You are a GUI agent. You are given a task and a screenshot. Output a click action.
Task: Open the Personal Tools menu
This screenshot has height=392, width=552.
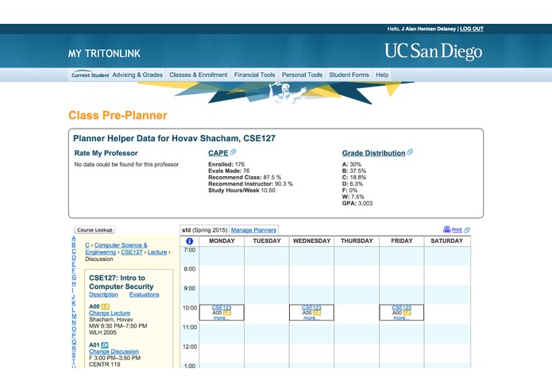click(x=302, y=75)
